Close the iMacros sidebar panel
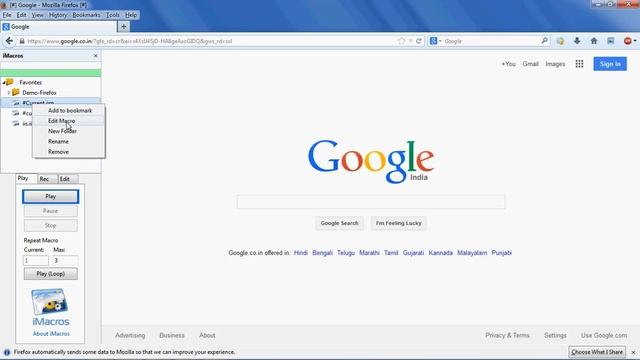This screenshot has width=640, height=360. [x=96, y=56]
